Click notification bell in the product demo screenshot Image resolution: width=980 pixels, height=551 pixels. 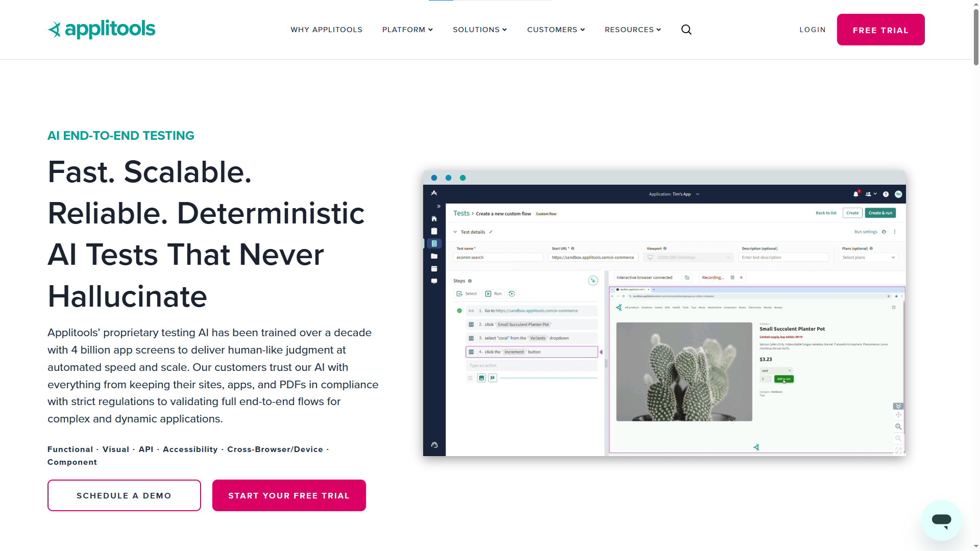coord(856,194)
